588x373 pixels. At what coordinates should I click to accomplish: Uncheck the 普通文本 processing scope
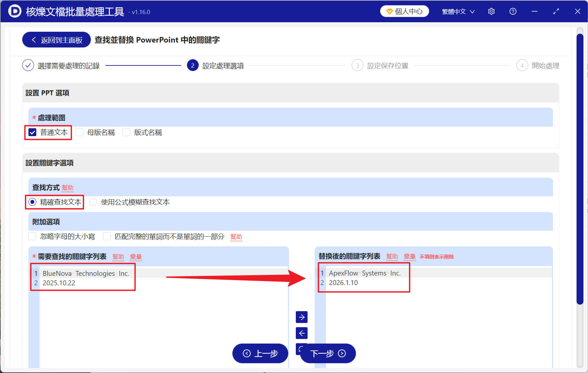click(32, 132)
